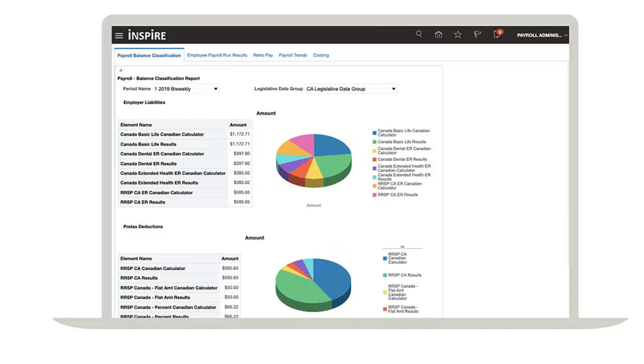Open Favorites star icon
Image resolution: width=644 pixels, height=364 pixels.
coord(458,35)
